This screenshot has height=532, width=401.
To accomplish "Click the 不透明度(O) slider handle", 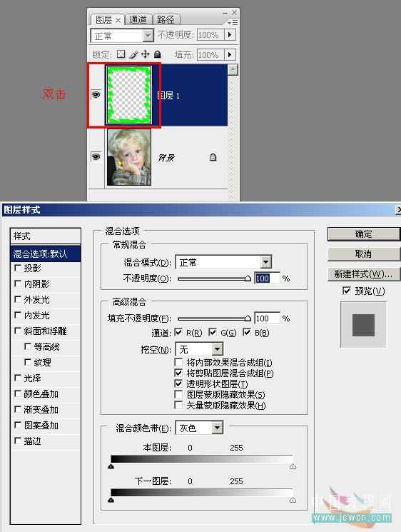I will click(248, 278).
